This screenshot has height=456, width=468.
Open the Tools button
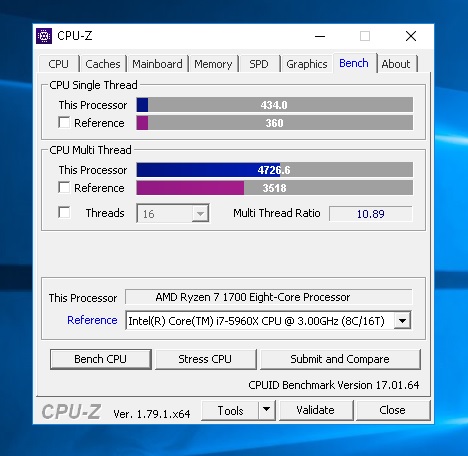[231, 410]
